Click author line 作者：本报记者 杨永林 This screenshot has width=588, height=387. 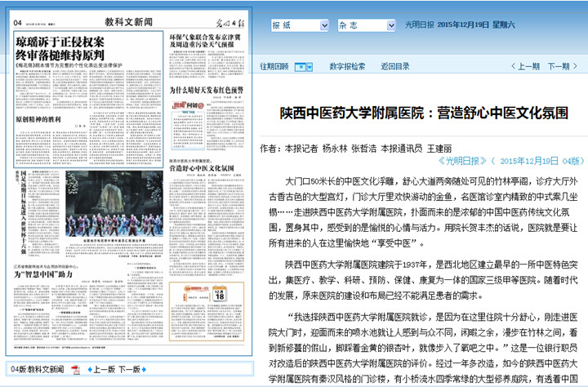tap(356, 149)
